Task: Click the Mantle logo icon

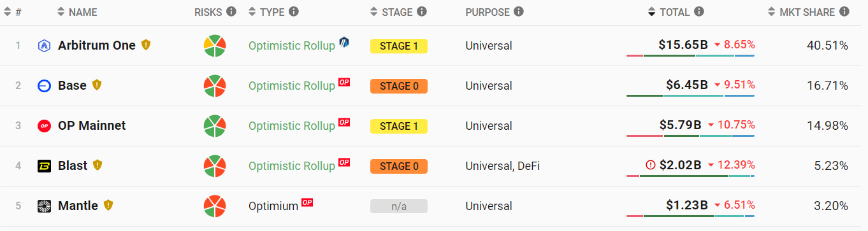Action: [45, 206]
